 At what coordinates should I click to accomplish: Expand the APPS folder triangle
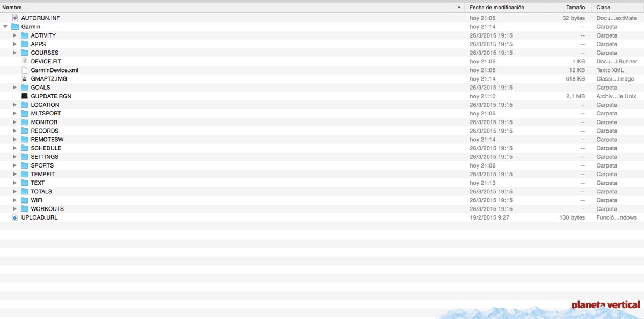coord(15,44)
